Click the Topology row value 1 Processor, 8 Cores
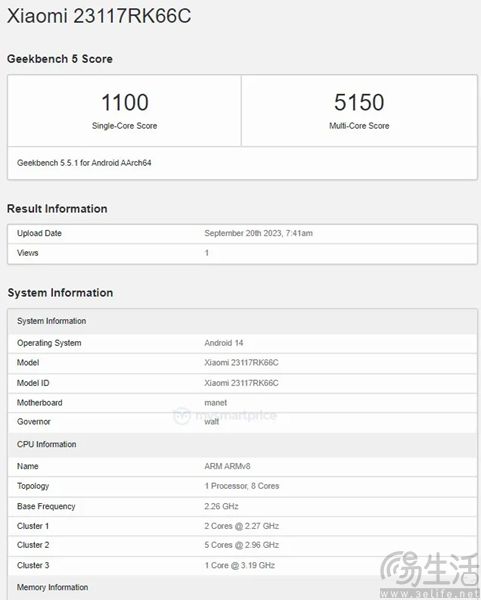 [x=242, y=486]
